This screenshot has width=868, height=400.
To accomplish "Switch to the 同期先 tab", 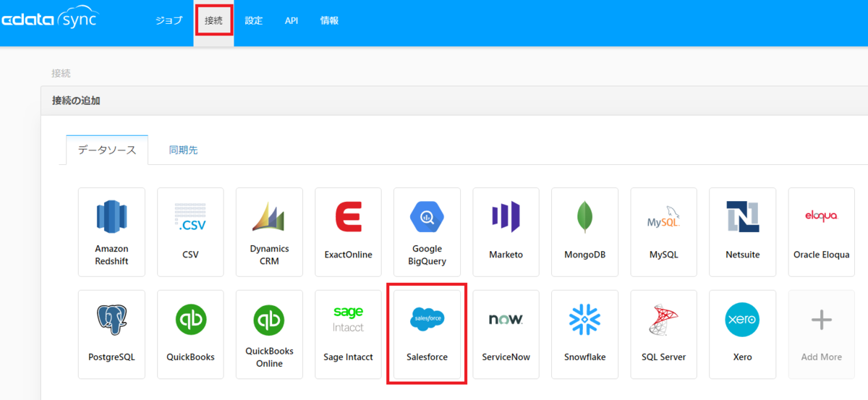I will point(184,150).
